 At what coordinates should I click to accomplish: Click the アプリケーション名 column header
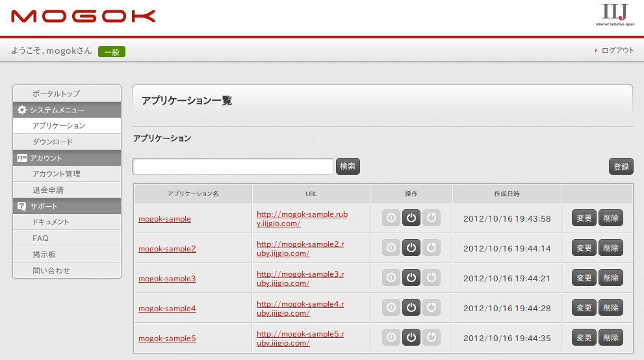point(193,194)
